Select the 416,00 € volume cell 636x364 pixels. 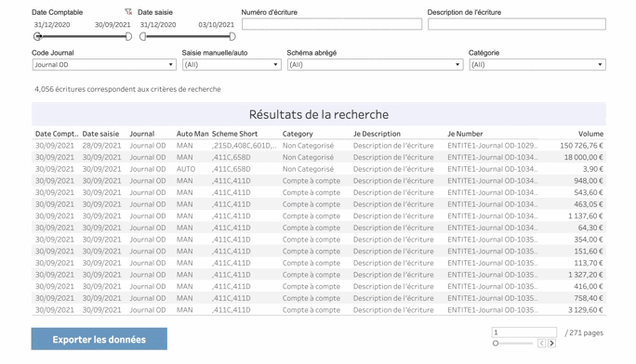(589, 286)
